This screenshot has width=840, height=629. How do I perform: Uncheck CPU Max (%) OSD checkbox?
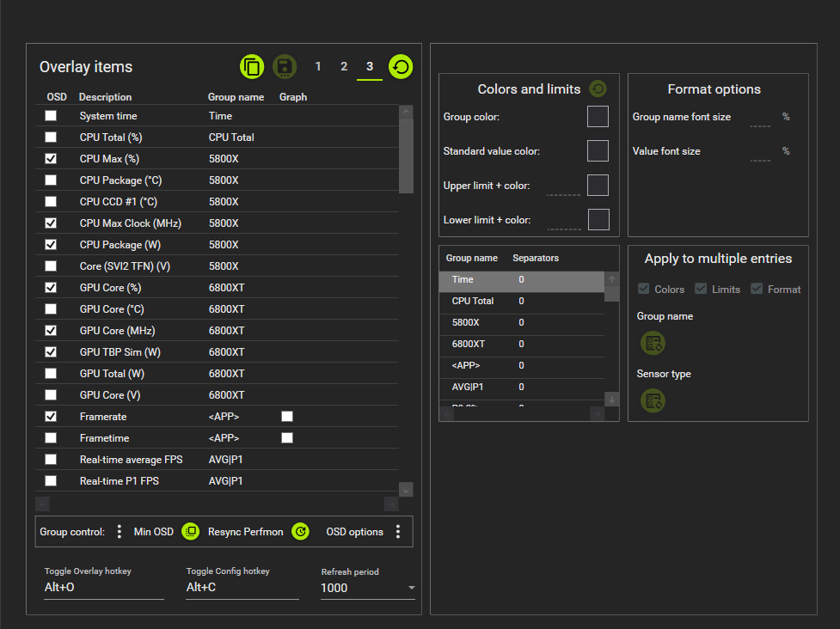(x=52, y=159)
